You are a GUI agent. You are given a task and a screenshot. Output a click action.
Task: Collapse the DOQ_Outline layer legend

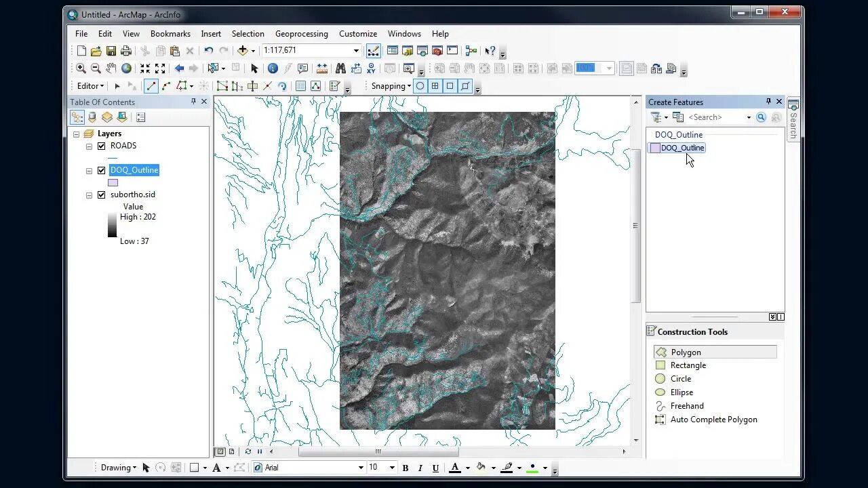click(89, 171)
